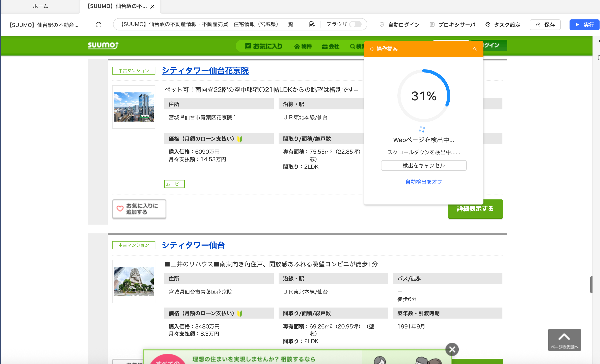This screenshot has height=364, width=600.
Task: Open タスク設定 gear icon
Action: (x=488, y=24)
